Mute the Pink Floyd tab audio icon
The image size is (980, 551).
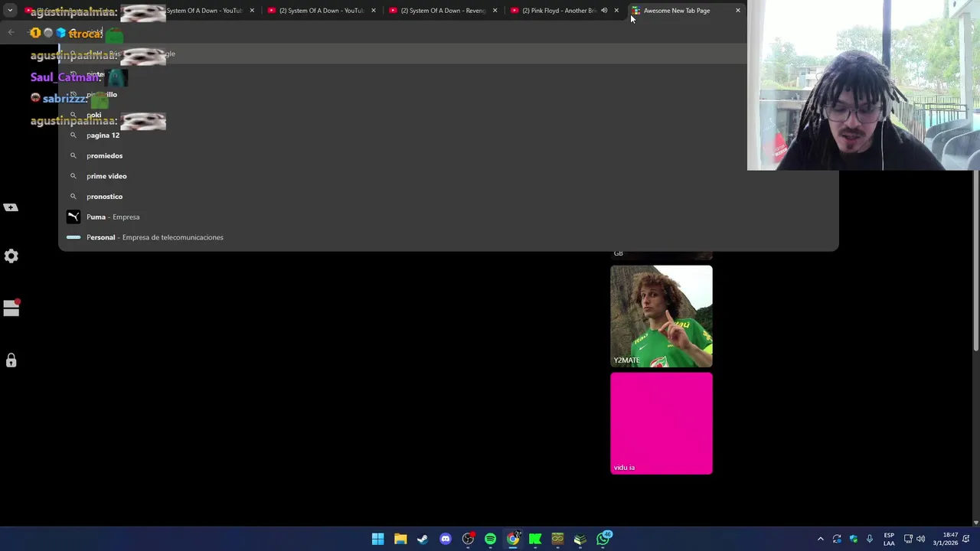(x=604, y=11)
